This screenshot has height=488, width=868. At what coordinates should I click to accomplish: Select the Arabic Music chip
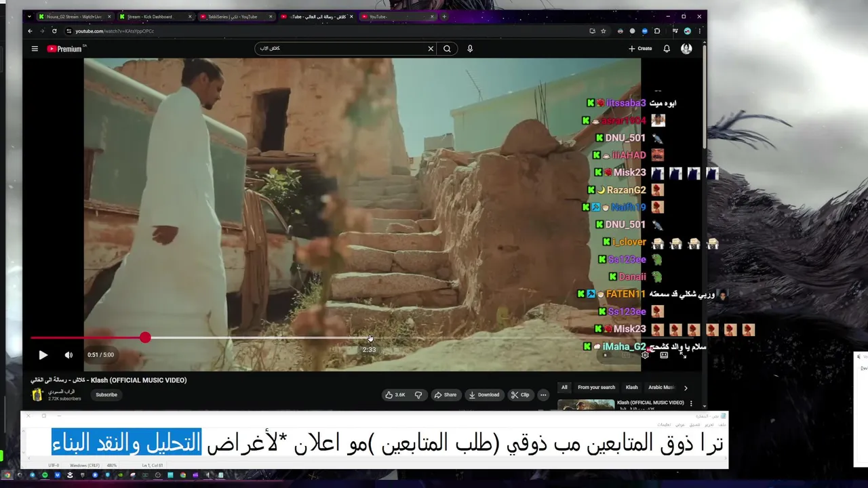pyautogui.click(x=660, y=388)
